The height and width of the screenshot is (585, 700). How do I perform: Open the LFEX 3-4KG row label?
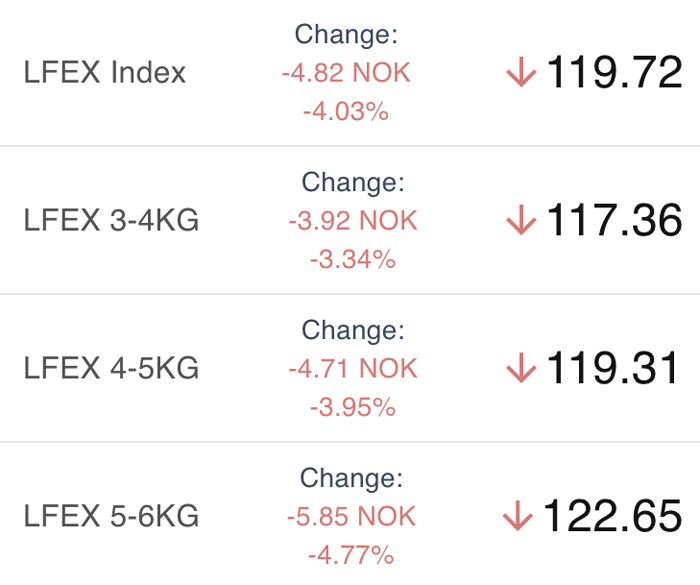pyautogui.click(x=111, y=220)
